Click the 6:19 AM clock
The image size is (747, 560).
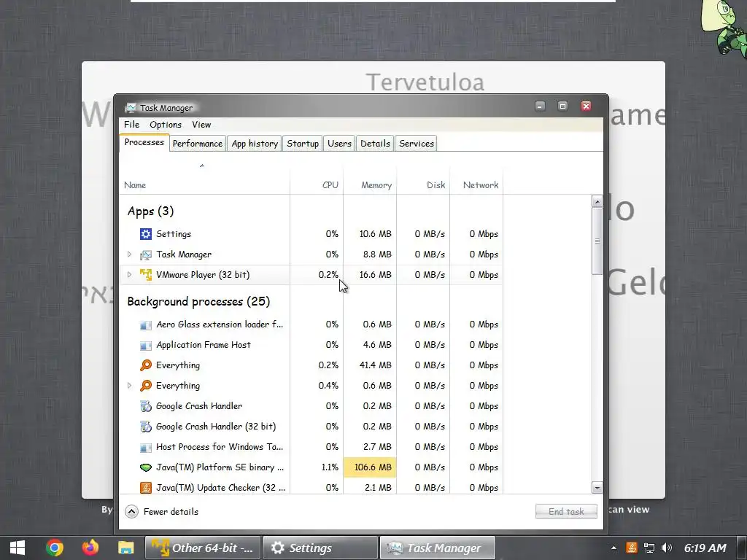[x=705, y=548]
